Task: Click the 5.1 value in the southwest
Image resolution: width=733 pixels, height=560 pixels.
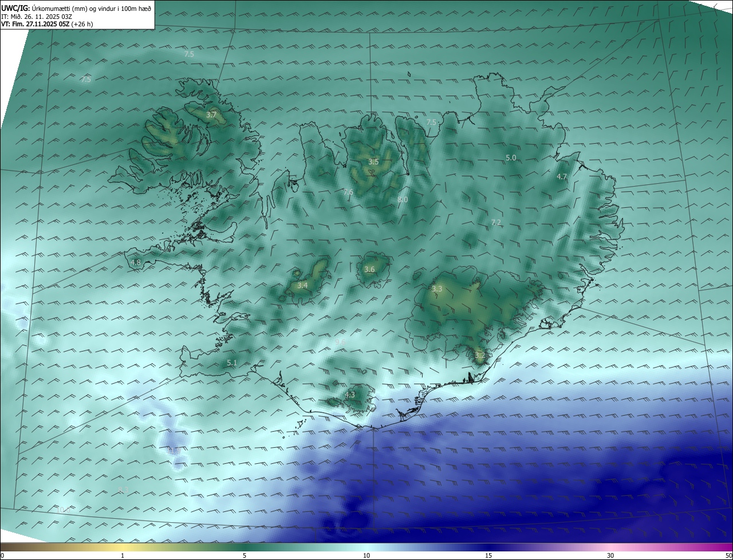Action: (x=232, y=363)
